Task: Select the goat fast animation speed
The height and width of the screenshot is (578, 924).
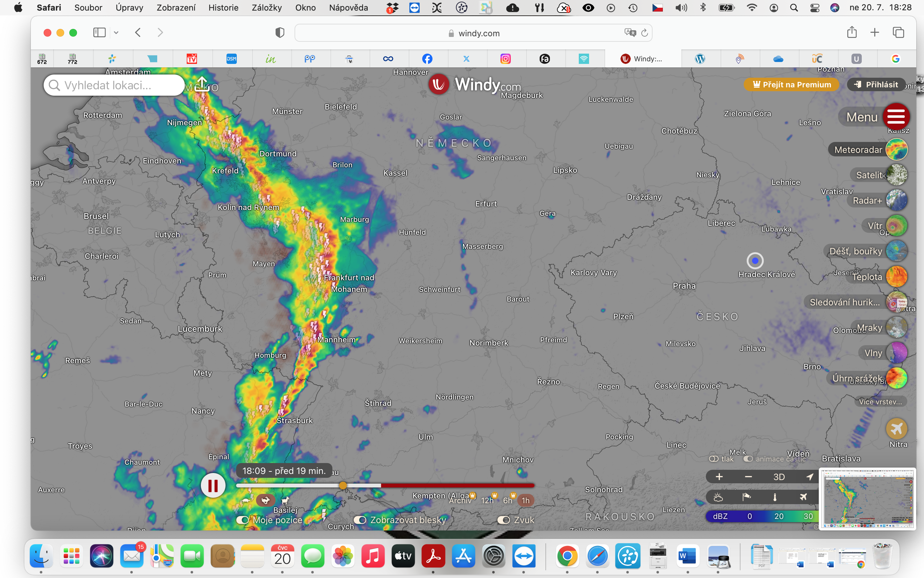Action: click(x=285, y=500)
